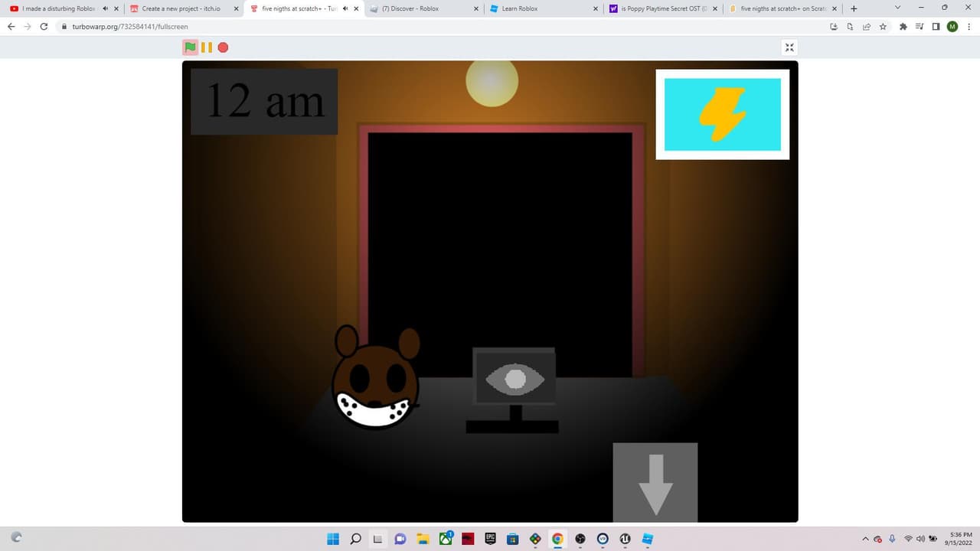Screen dimensions: 980x551
Task: Click the save page icon in address bar
Action: pyautogui.click(x=851, y=26)
